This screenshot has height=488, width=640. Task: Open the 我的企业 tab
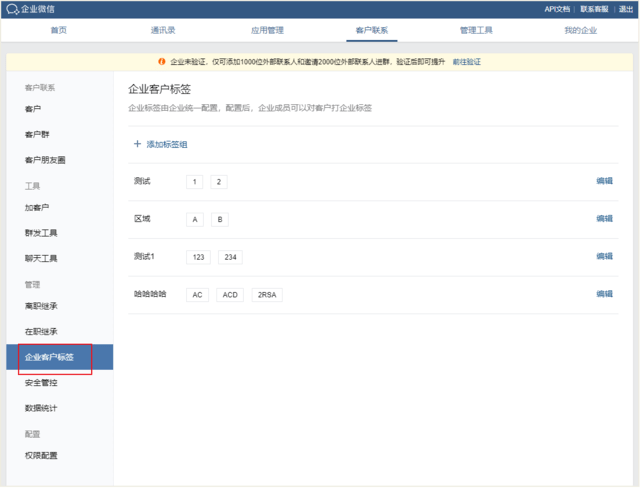click(x=581, y=31)
